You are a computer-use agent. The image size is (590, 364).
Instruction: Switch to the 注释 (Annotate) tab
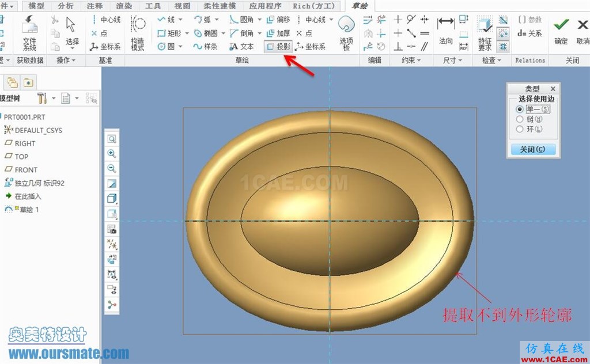click(x=94, y=6)
